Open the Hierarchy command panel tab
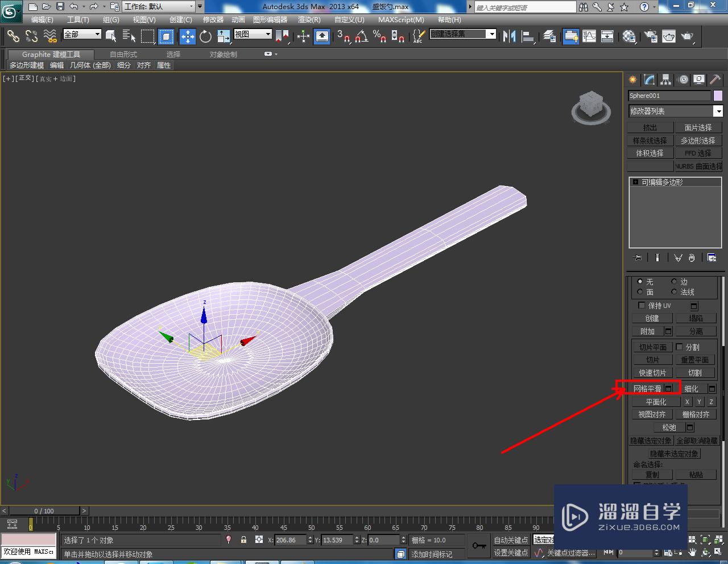728x564 pixels. pyautogui.click(x=666, y=80)
